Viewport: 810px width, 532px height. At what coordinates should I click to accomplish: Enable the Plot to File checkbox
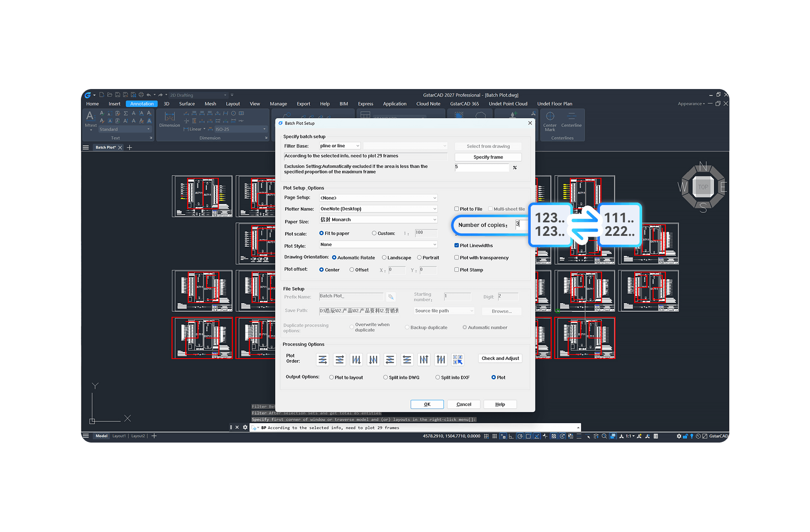coord(456,209)
